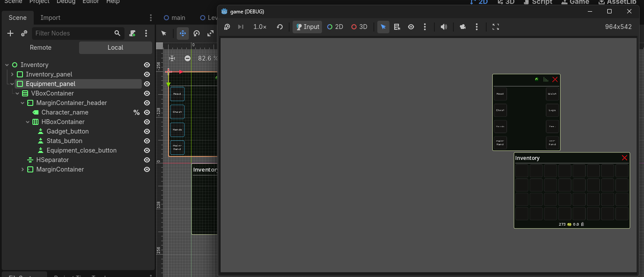
Task: Add a new node with the plus icon
Action: [x=11, y=33]
